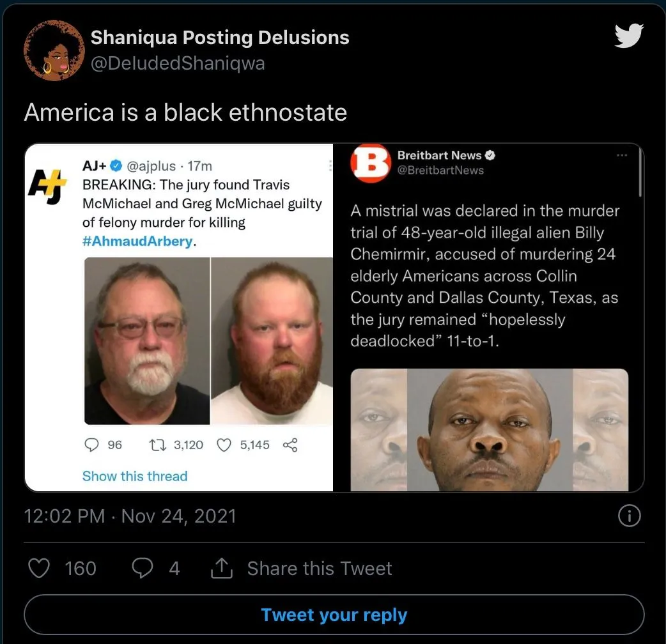Open AJ+ tweet vertical dots menu
The width and height of the screenshot is (666, 644).
point(330,166)
